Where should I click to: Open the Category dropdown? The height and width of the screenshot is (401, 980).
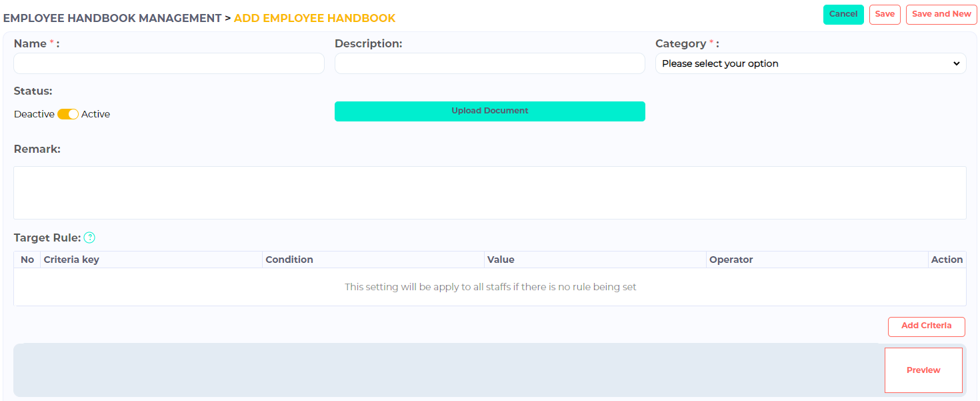point(810,63)
